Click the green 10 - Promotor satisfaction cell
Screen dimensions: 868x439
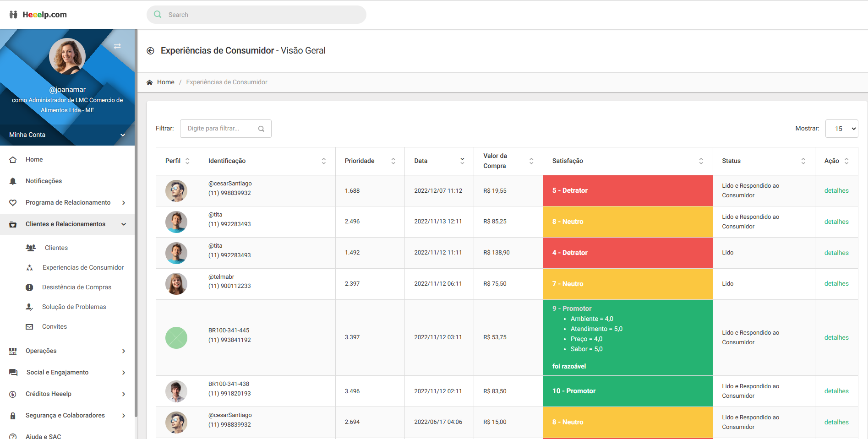click(627, 391)
